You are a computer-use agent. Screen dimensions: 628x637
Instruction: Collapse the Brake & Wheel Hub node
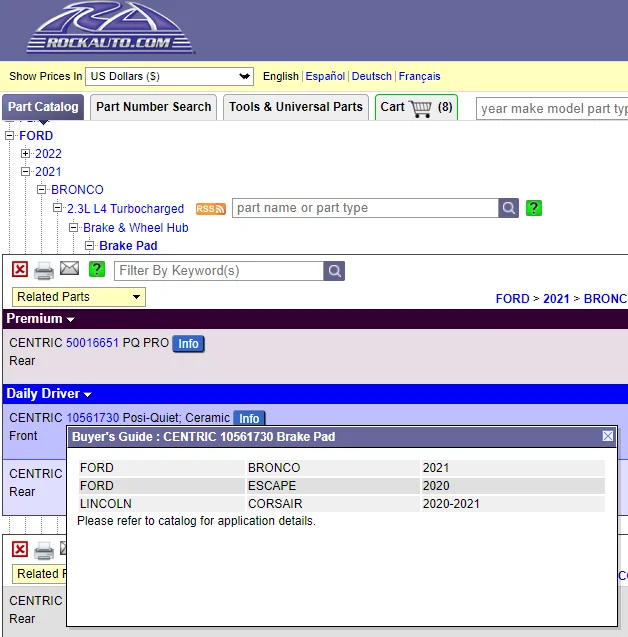click(x=74, y=228)
